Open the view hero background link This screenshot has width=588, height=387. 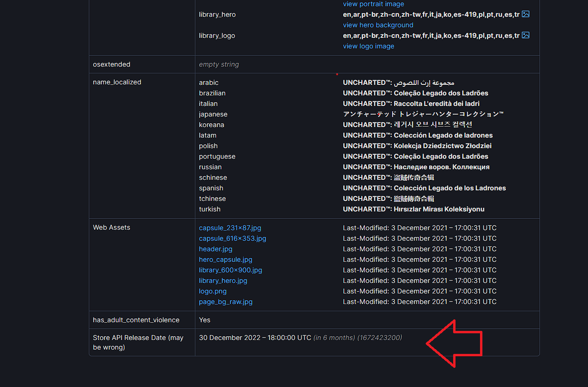[378, 25]
